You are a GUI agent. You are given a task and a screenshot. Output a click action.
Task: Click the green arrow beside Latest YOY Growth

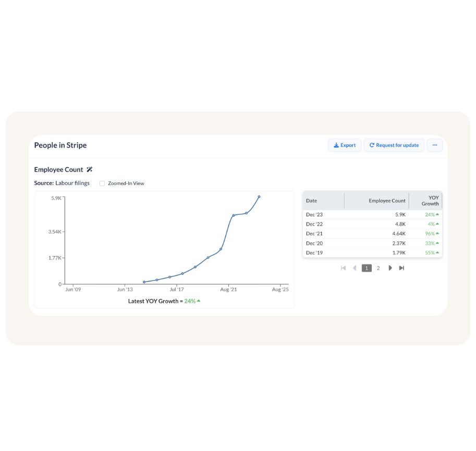tap(199, 301)
